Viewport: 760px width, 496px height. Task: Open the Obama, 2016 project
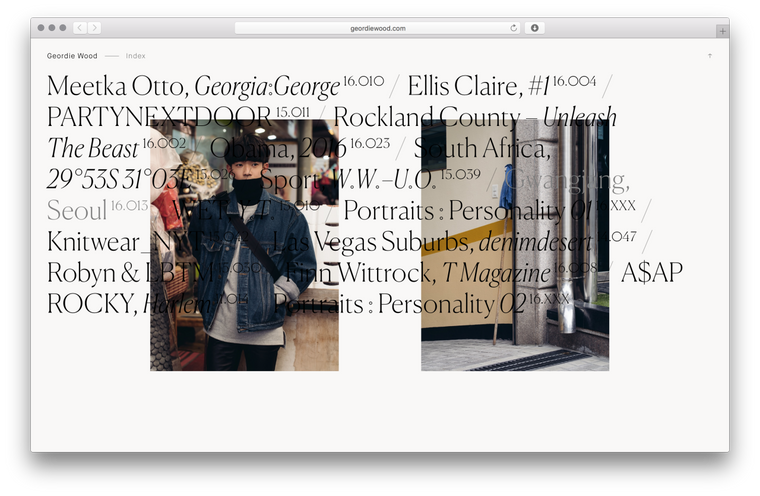coord(300,148)
